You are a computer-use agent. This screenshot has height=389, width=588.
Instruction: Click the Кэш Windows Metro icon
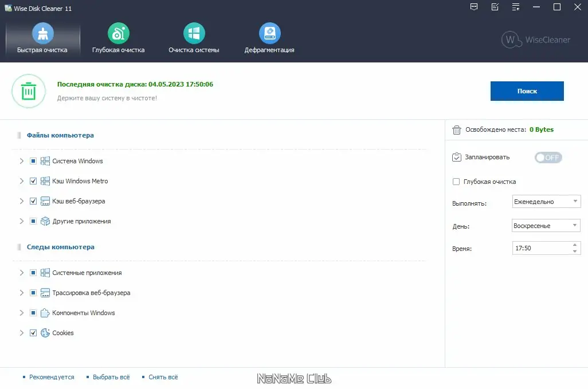click(x=45, y=181)
